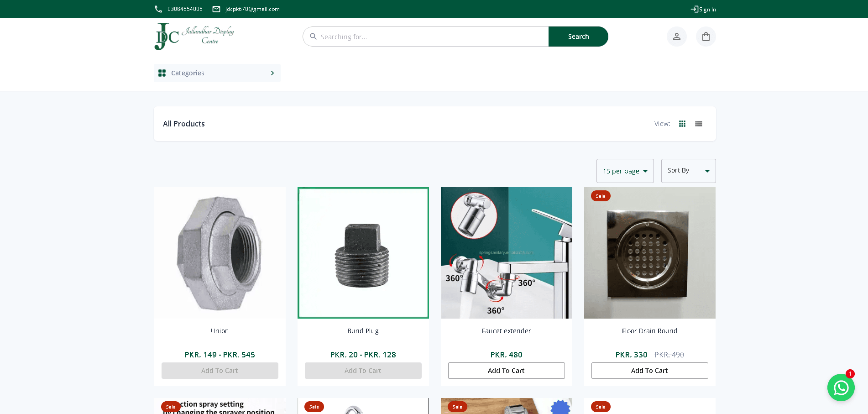
Task: Click price PKR. 20 - PKR. 128
Action: coord(363,355)
